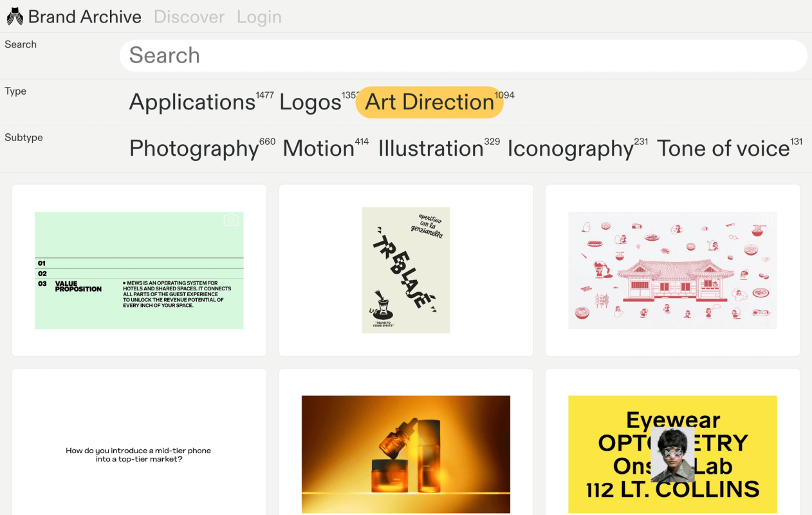Click camera icon on Value Proposition card

point(231,220)
